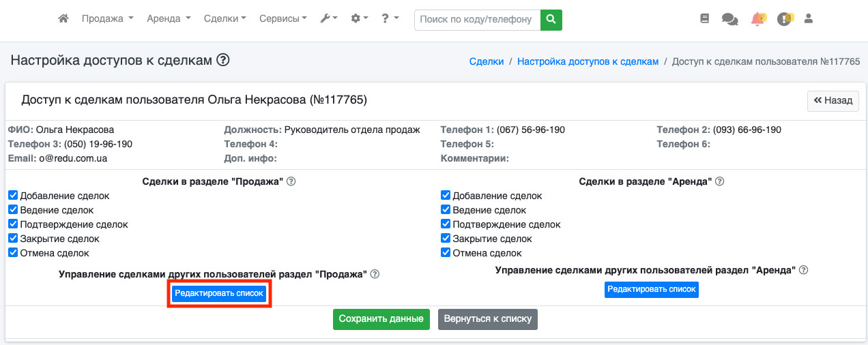Click help icon for Управление сделками раздел "Аренда"
The image size is (868, 345).
coord(803,270)
